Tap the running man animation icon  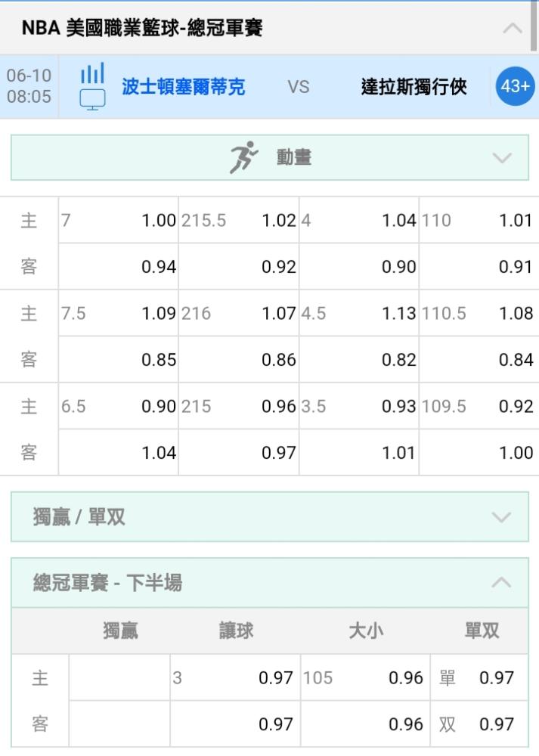point(243,157)
